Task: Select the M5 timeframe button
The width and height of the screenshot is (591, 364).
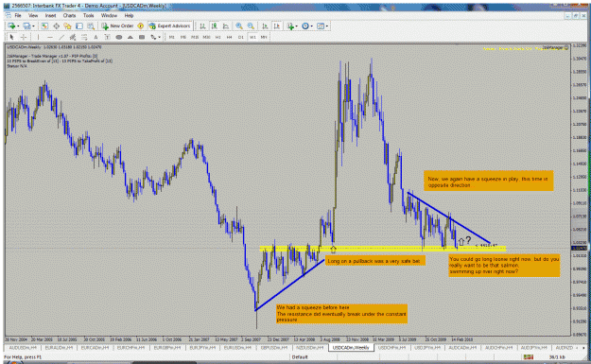Action: point(183,37)
